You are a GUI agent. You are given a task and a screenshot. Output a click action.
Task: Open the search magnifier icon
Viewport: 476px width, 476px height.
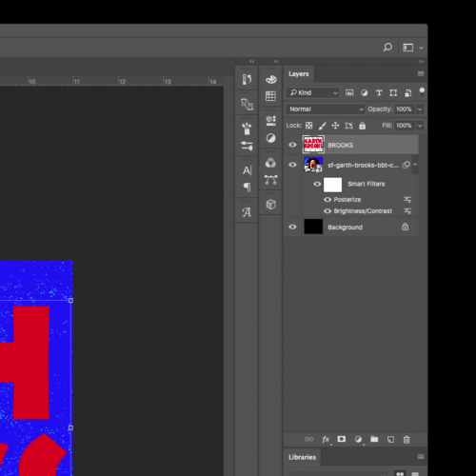pos(387,48)
